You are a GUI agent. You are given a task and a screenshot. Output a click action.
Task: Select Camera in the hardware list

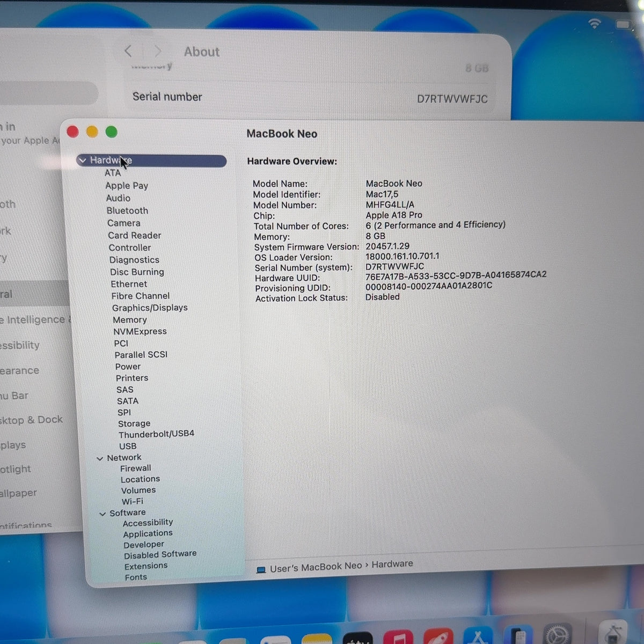coord(123,223)
